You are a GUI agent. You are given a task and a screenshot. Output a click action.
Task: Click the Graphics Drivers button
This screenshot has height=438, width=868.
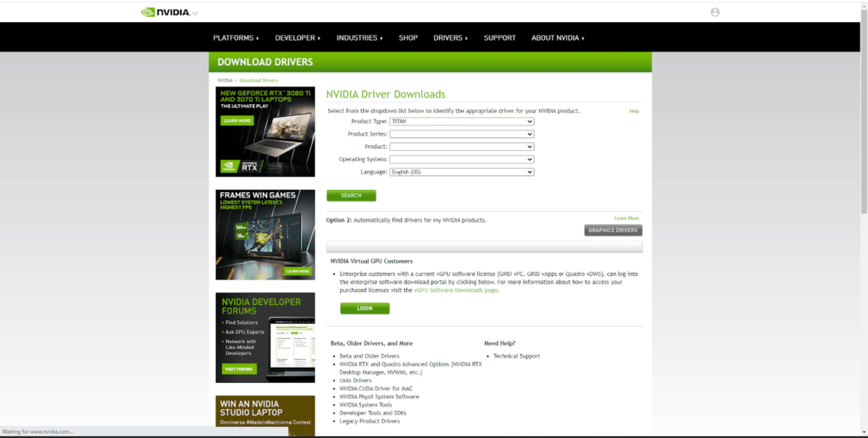613,230
